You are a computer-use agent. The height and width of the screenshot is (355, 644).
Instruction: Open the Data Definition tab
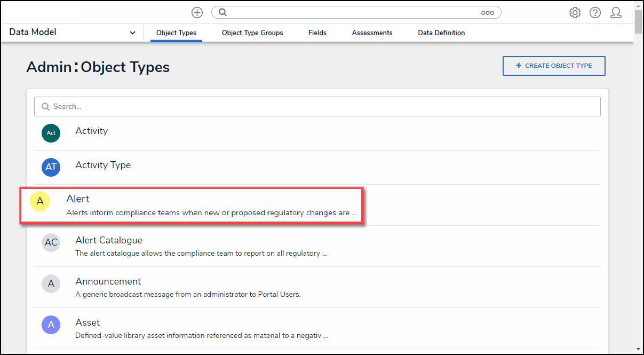click(x=441, y=33)
